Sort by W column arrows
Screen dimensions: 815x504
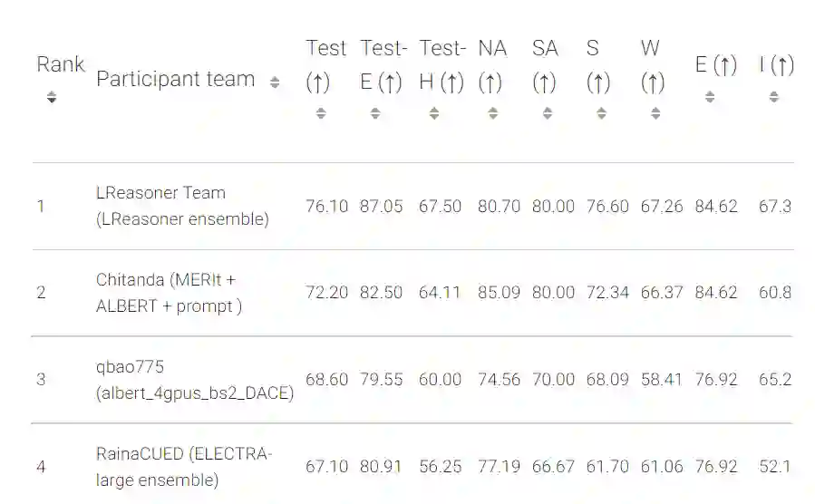click(655, 113)
